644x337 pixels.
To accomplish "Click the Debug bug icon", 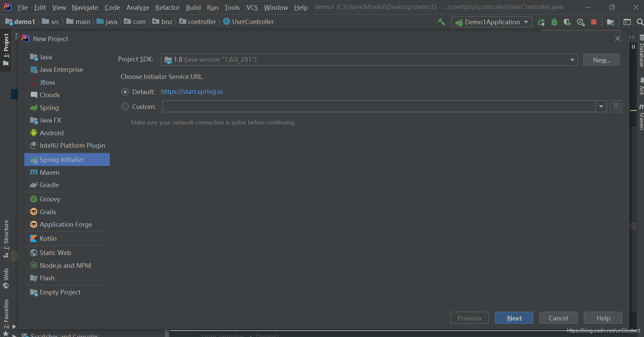I will (x=554, y=22).
